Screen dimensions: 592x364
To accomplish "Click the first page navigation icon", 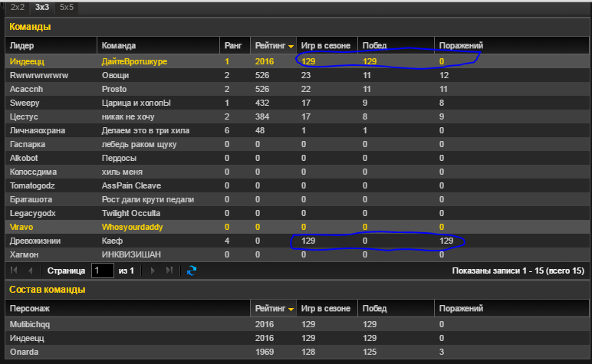I will coord(14,271).
